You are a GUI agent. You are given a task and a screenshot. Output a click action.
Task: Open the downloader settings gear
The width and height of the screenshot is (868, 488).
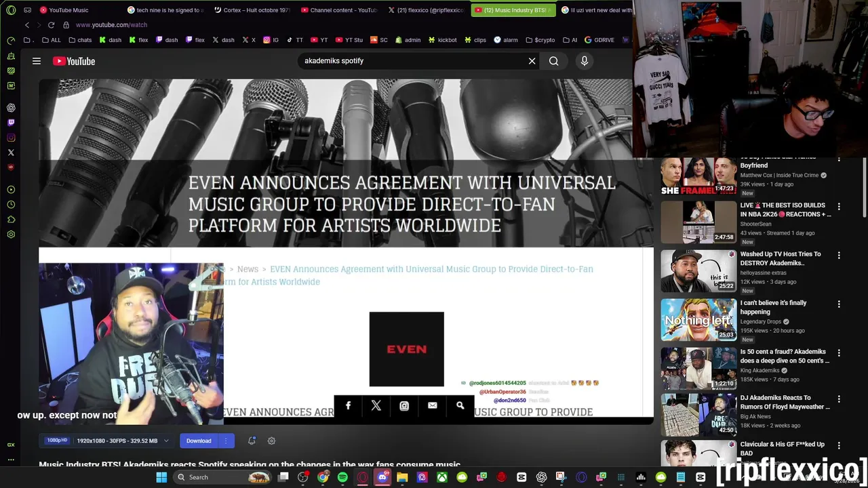tap(271, 441)
